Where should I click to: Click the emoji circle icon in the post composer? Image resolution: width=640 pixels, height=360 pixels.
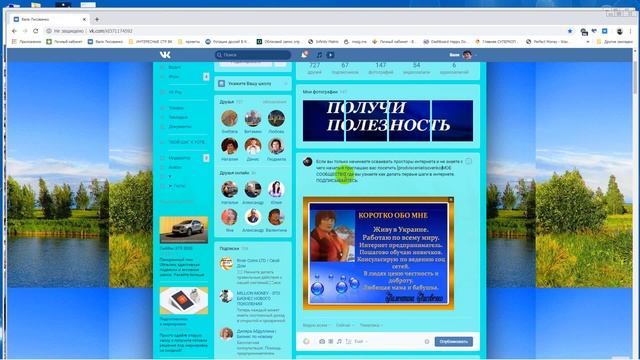[306, 341]
